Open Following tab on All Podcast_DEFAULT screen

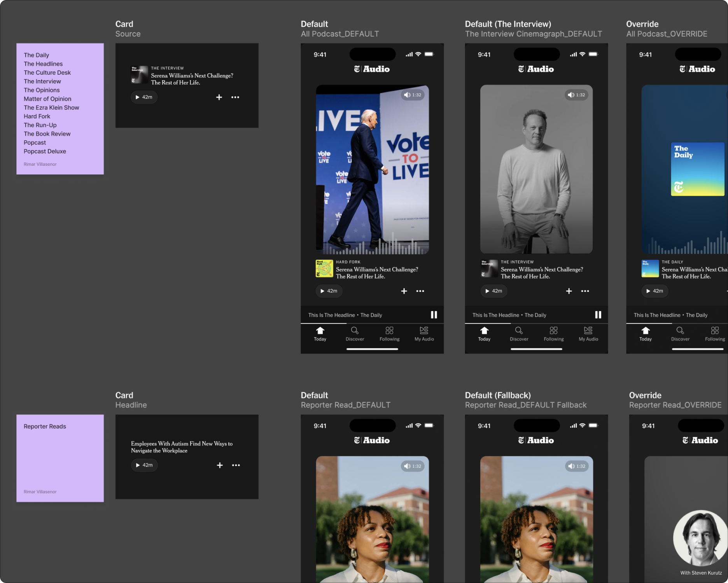[389, 334]
